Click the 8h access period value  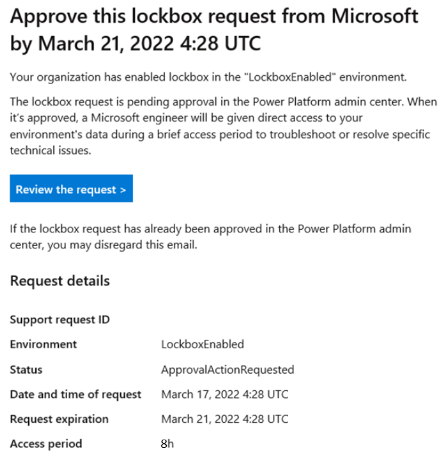point(167,444)
